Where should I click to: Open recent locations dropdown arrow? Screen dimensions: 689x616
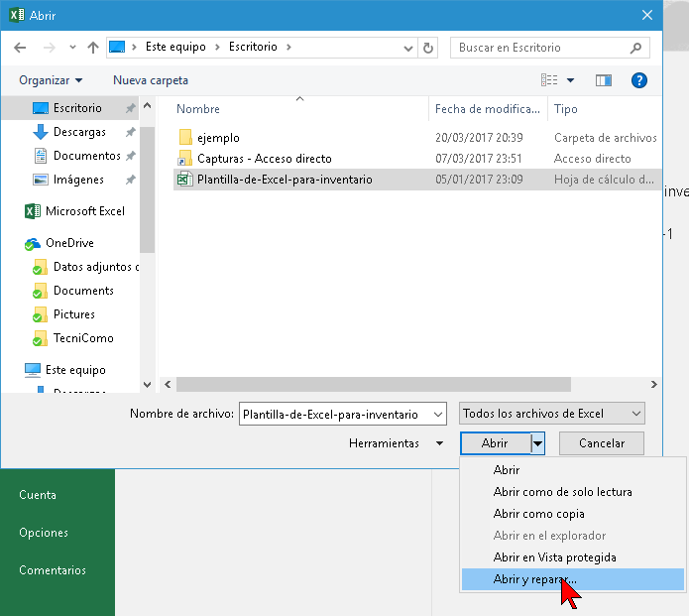72,48
